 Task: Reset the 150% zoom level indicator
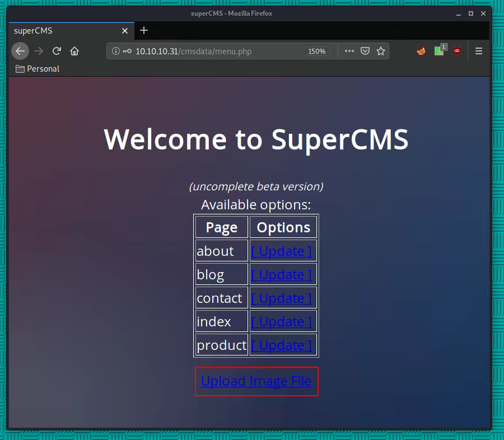(x=316, y=51)
